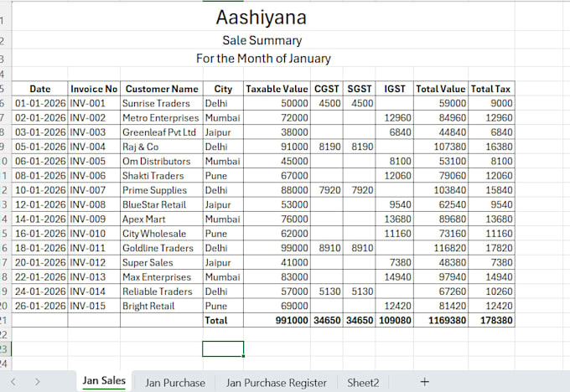Select the Total Tax sum cell 178380
This screenshot has height=392, width=570.
pos(491,320)
